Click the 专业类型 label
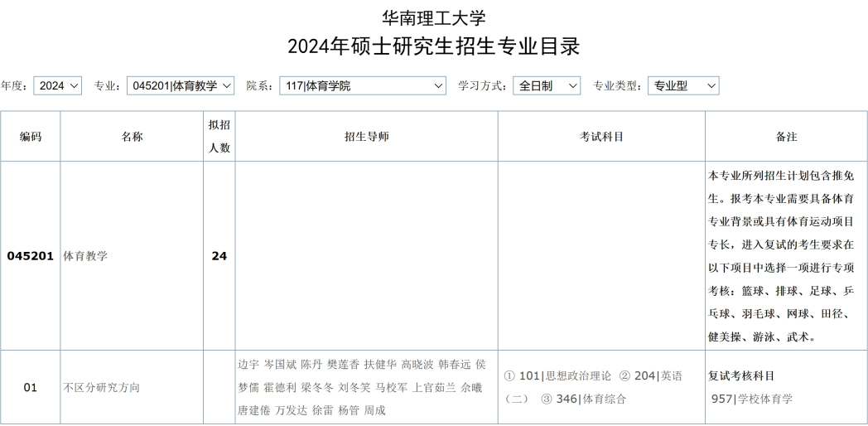The image size is (868, 426). 618,86
